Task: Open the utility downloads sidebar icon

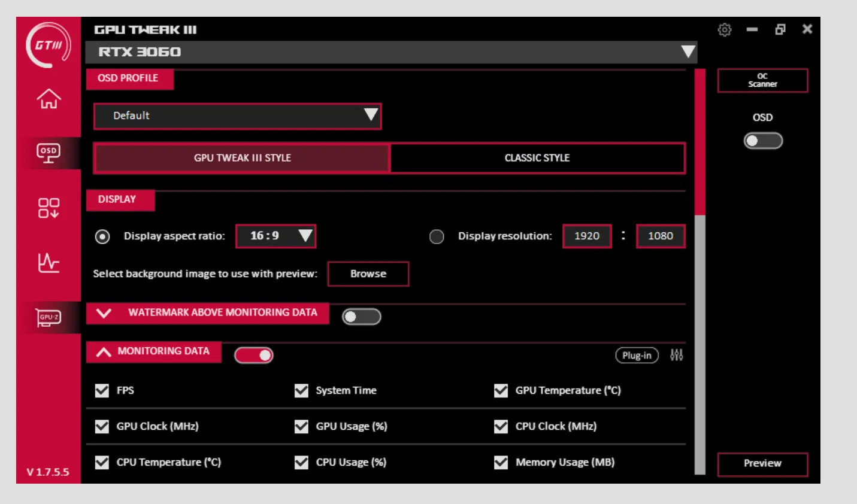Action: tap(49, 208)
